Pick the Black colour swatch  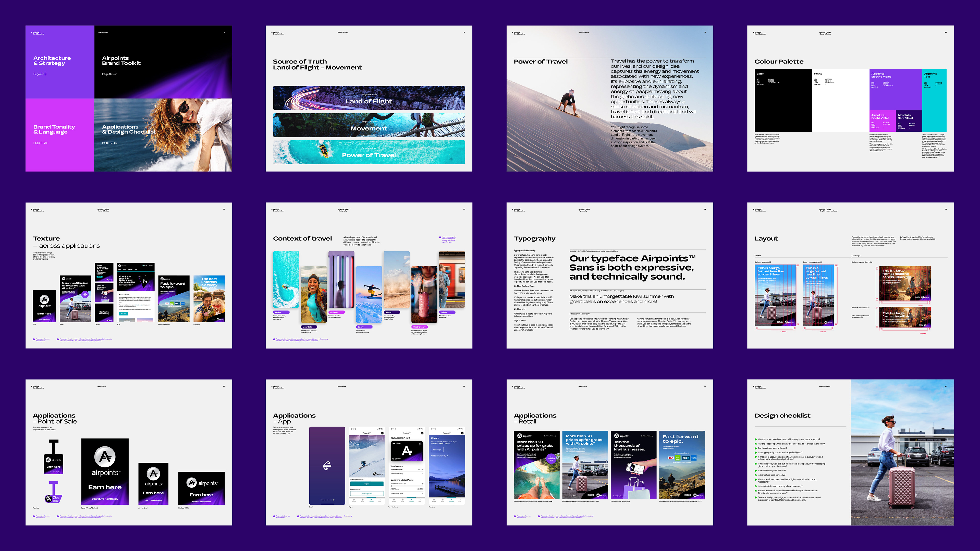point(783,101)
